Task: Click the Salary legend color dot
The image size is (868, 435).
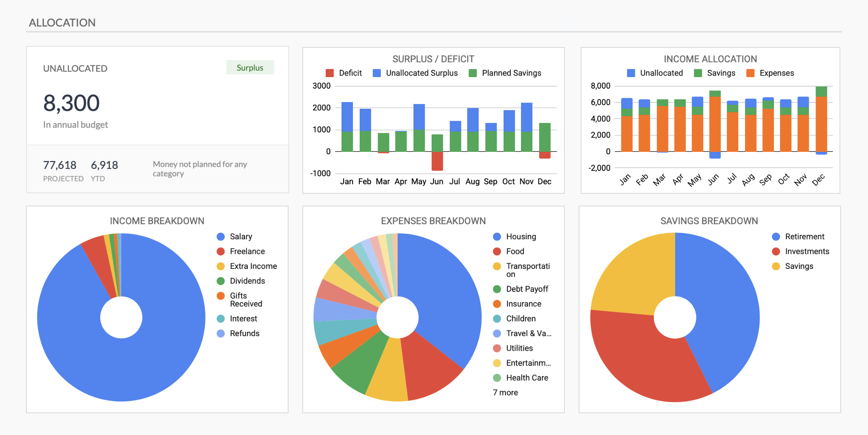Action: pyautogui.click(x=221, y=236)
